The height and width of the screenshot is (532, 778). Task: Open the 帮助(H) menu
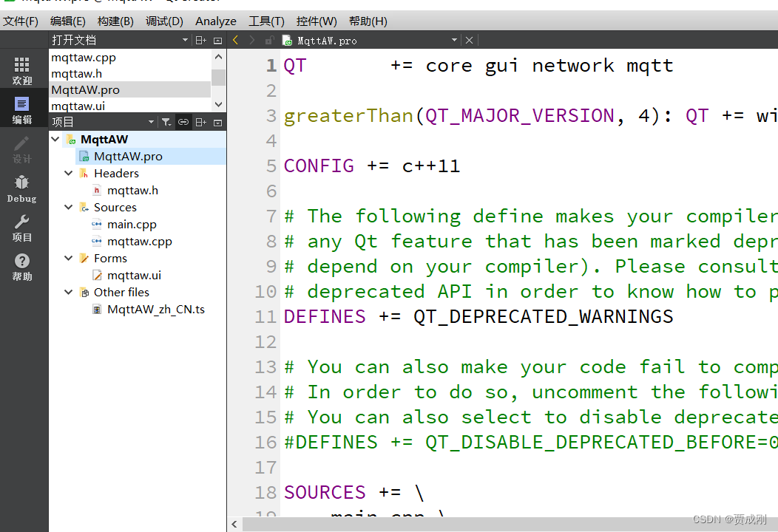pos(368,21)
